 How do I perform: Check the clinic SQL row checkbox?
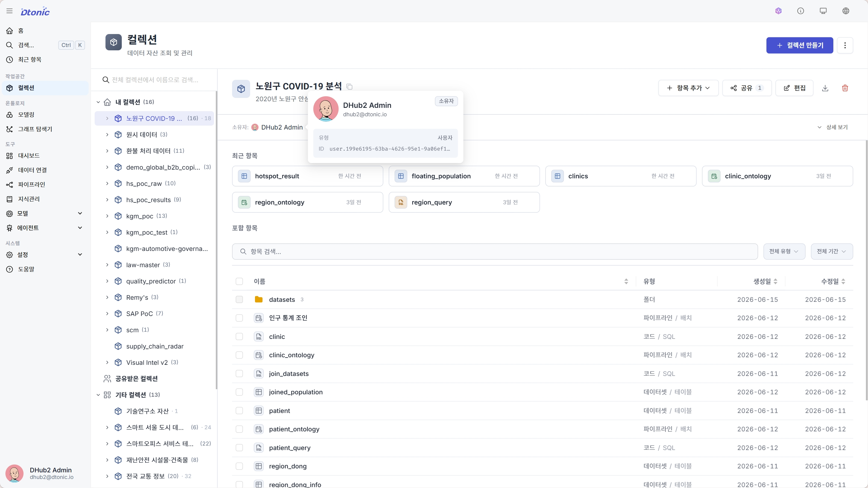[239, 336]
